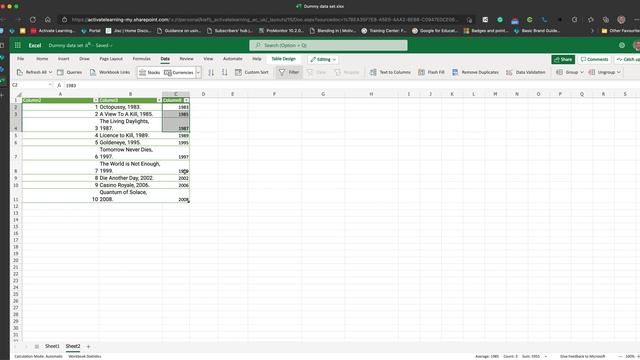
Task: Switch to the Formulas ribbon tab
Action: pyautogui.click(x=142, y=59)
